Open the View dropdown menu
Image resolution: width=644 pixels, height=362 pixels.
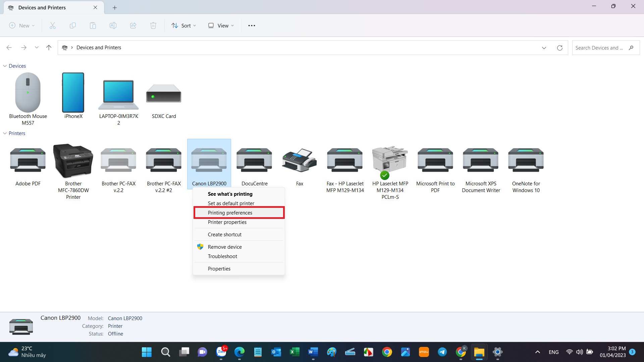[x=221, y=25]
